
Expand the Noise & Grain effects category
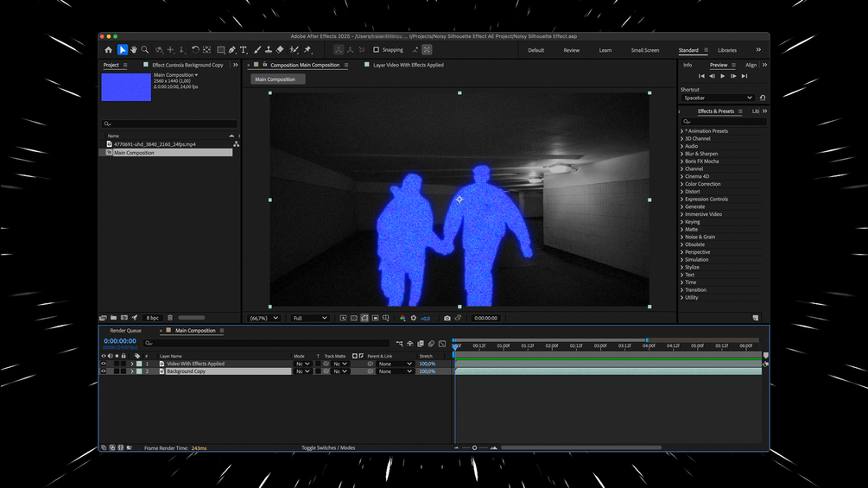pos(682,237)
